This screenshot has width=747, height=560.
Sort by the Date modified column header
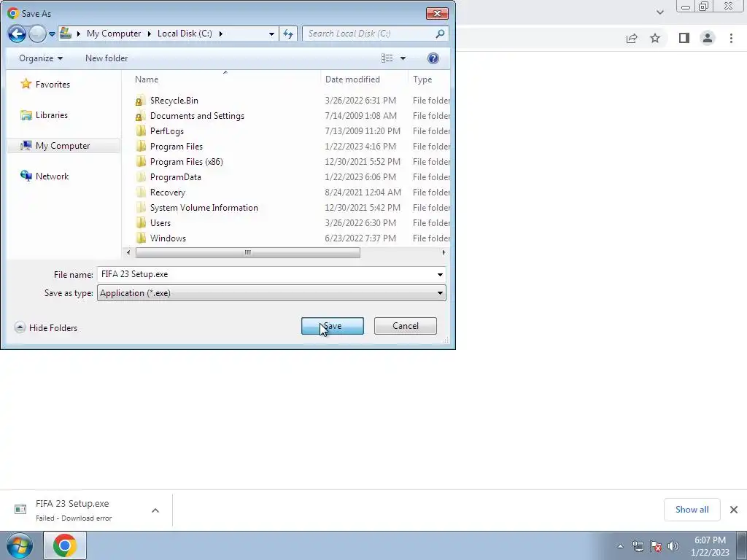[352, 79]
